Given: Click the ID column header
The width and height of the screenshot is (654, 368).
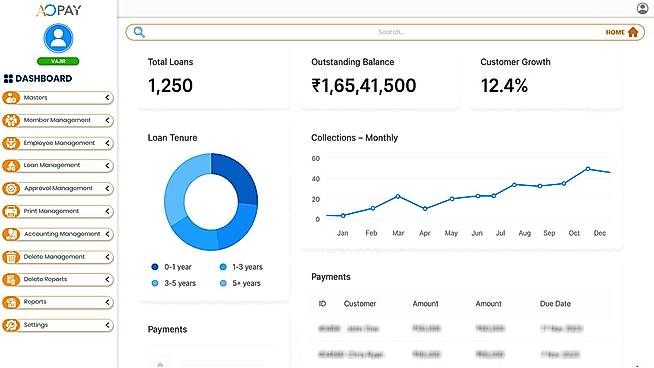Looking at the screenshot, I should (322, 304).
